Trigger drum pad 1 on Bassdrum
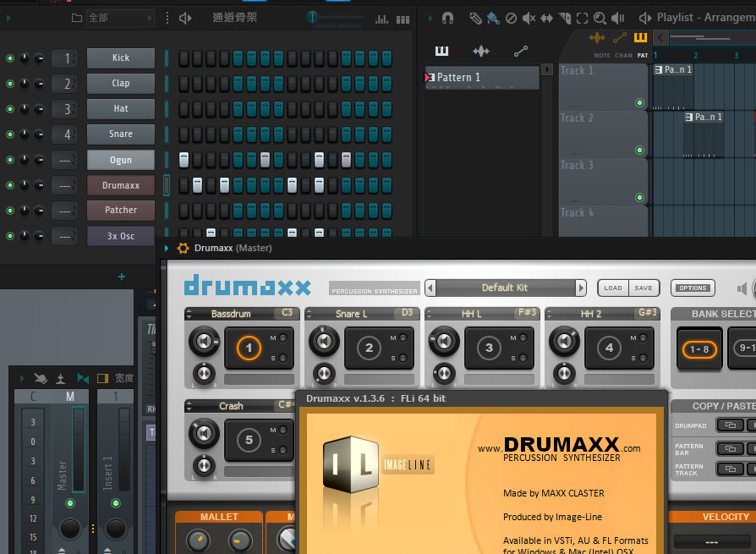 [249, 348]
